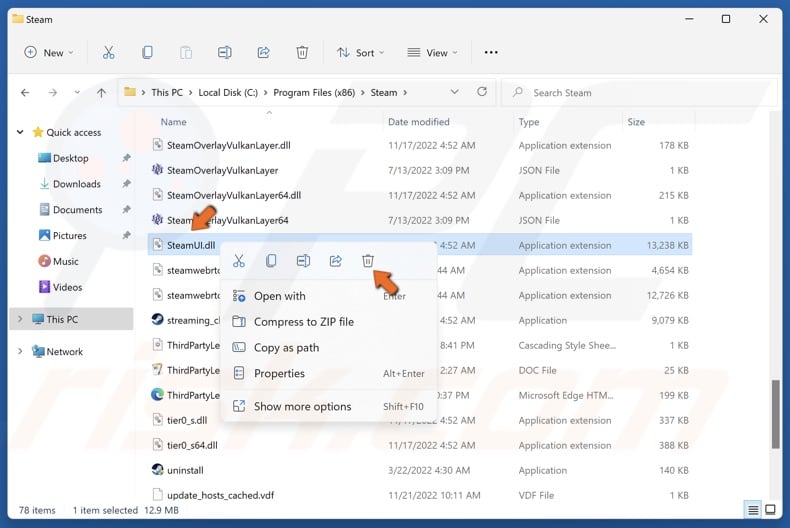Switch to large thumbnails view in status bar

tap(770, 510)
